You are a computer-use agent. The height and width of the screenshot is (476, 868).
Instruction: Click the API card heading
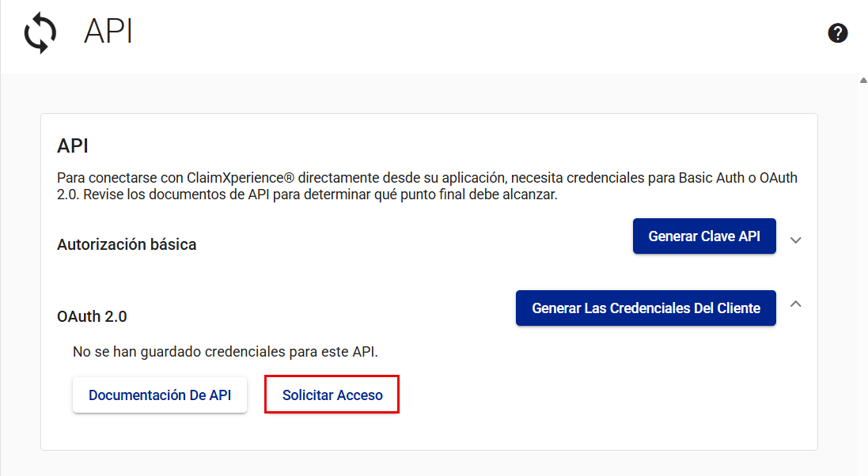73,146
